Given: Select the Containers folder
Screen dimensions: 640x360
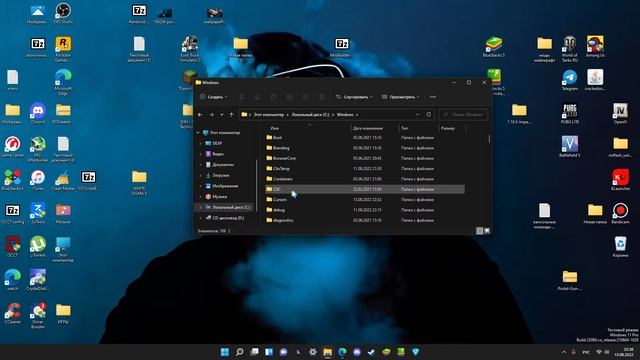Looking at the screenshot, I should 364,179.
